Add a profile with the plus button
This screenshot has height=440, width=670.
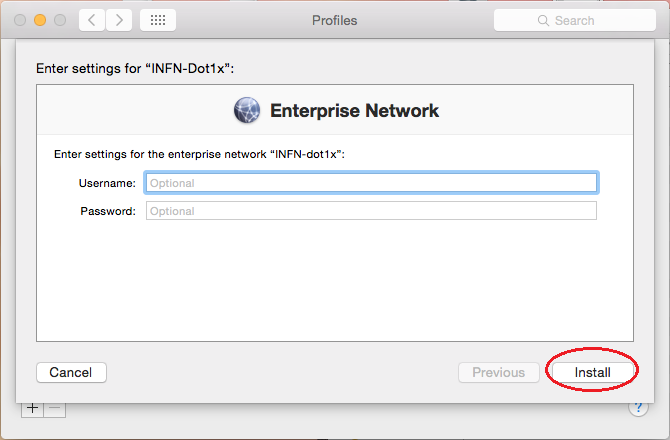32,408
